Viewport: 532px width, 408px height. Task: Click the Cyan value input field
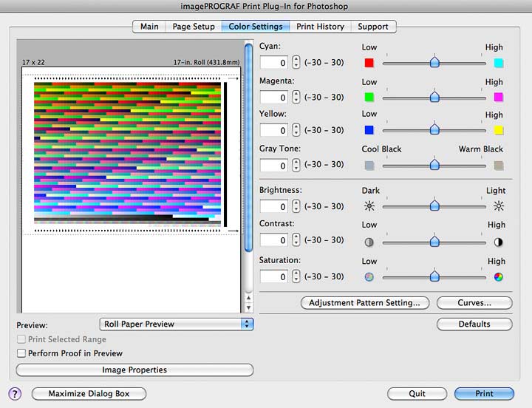click(274, 62)
